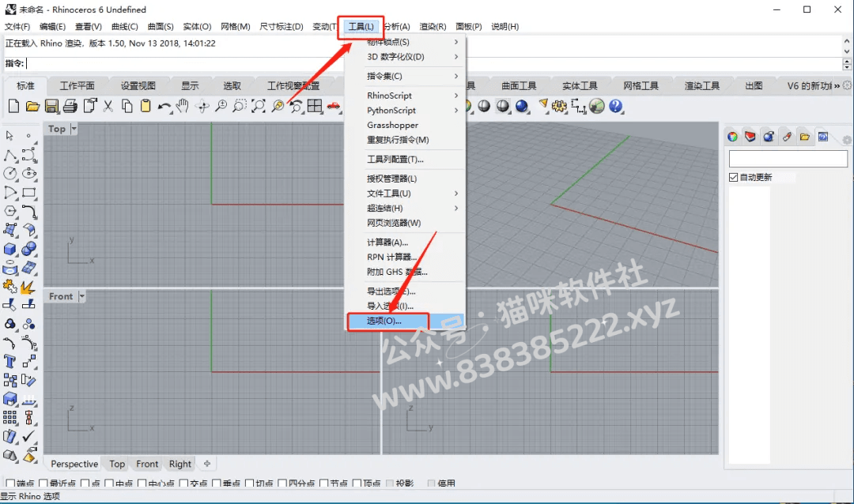This screenshot has height=504, width=854.
Task: Toggle the 交点 osnap checkbox
Action: [x=183, y=483]
